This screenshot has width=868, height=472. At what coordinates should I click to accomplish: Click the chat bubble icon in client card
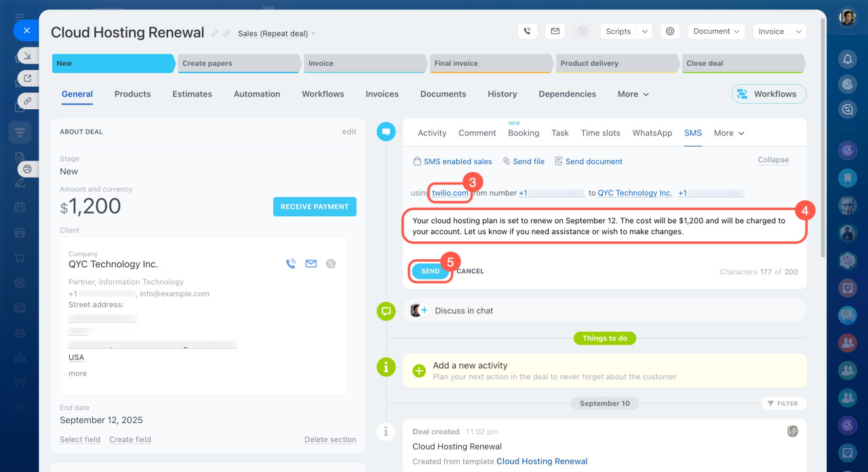pos(331,264)
